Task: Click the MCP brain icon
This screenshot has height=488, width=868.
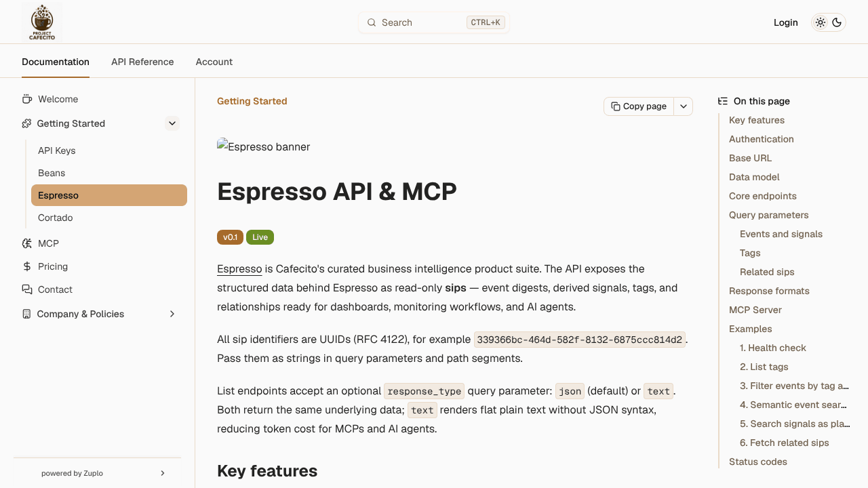Action: [x=27, y=243]
